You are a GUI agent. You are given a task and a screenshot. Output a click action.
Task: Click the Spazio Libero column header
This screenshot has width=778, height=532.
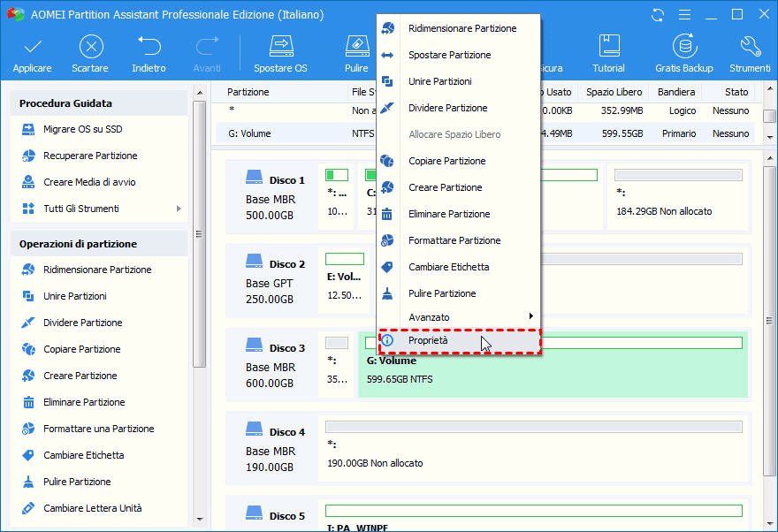[x=614, y=92]
